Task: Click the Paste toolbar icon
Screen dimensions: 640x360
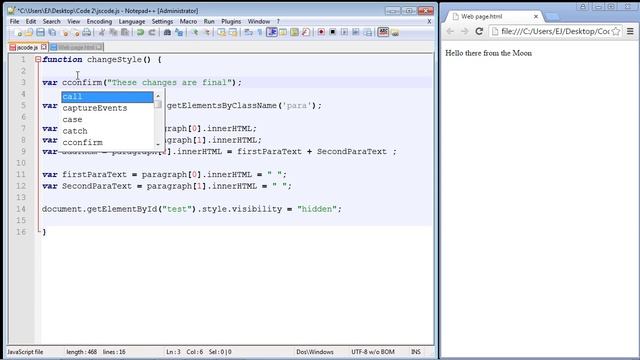Action: tap(125, 32)
